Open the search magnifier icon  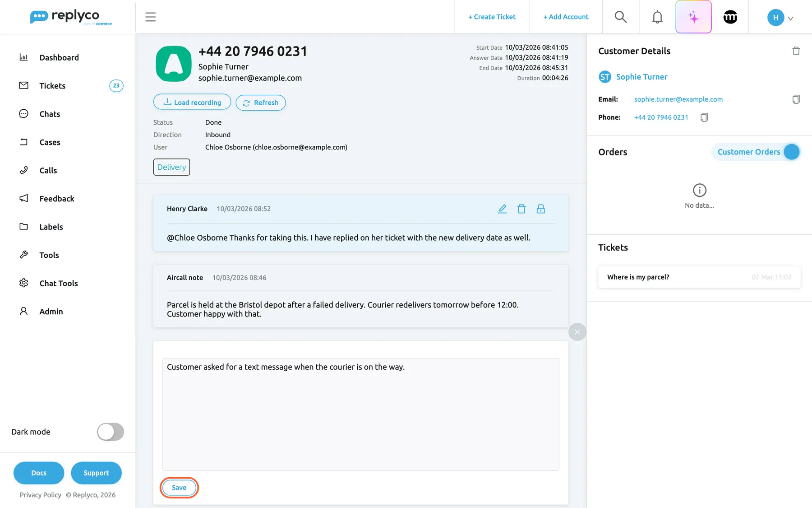(620, 17)
